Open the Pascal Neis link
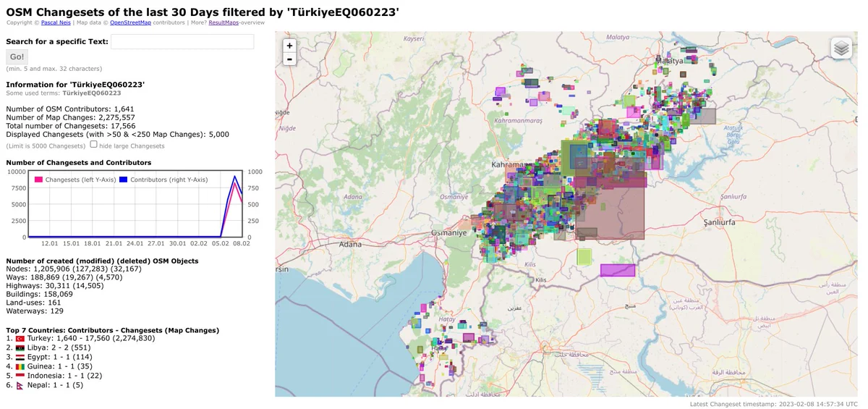This screenshot has height=409, width=868. pyautogui.click(x=55, y=22)
